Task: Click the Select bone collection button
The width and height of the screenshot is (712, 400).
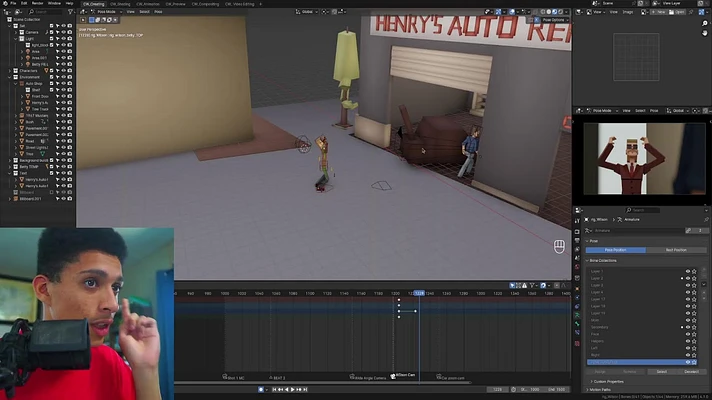Action: pyautogui.click(x=662, y=371)
